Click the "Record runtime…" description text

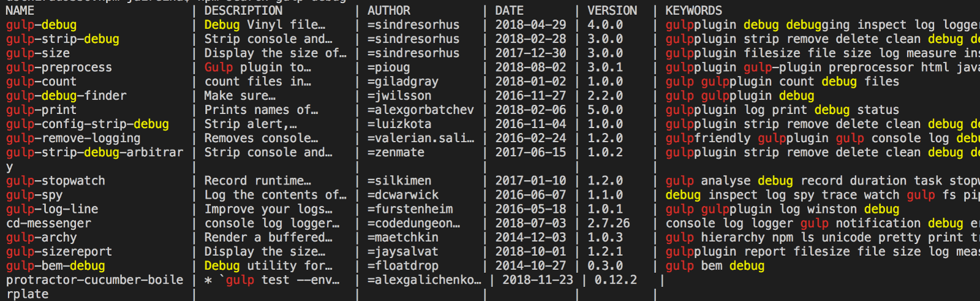(x=258, y=181)
